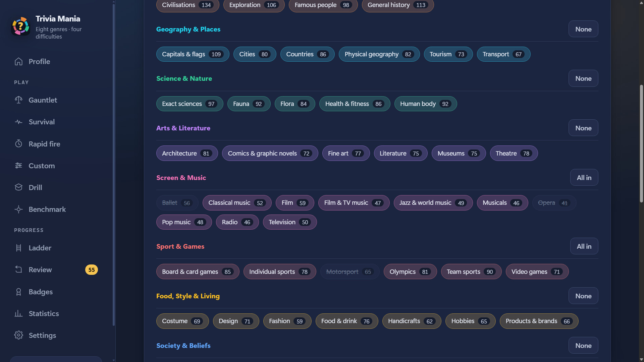This screenshot has width=644, height=362.
Task: Click the sidebar scrollbar thumb
Action: [114, 164]
